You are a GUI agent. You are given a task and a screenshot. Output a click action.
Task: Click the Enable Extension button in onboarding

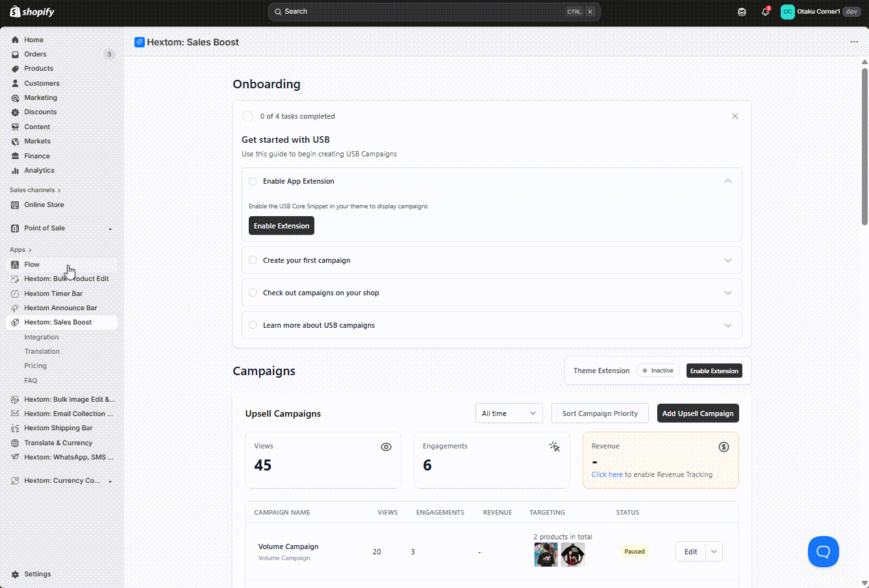[281, 226]
